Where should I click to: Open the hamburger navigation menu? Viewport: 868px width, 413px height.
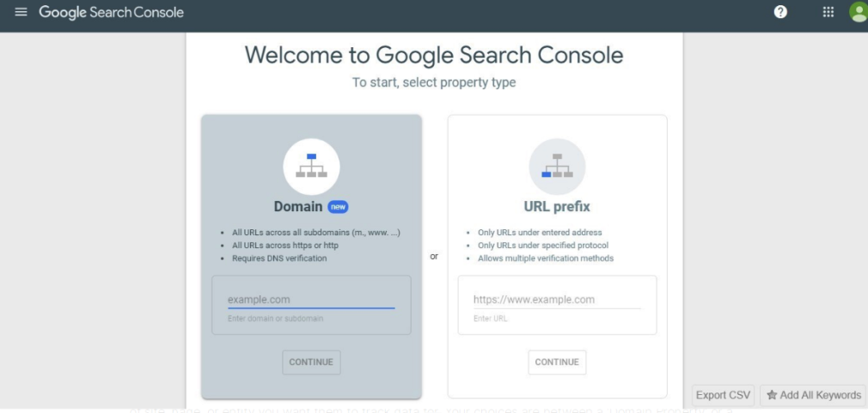(x=21, y=13)
